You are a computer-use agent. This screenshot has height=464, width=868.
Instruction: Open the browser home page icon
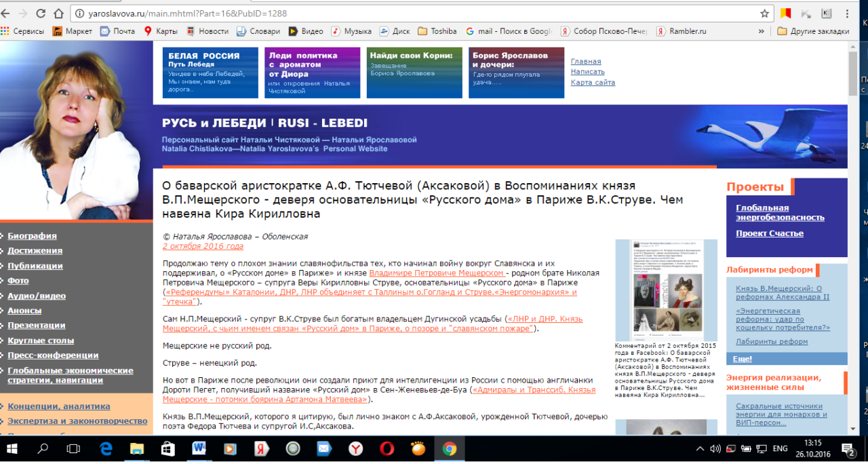point(58,14)
